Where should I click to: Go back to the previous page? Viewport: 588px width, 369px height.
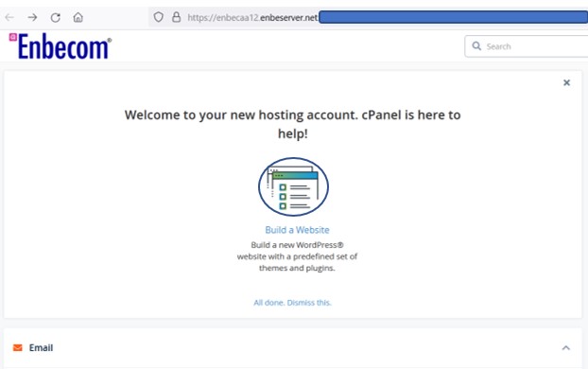pos(9,17)
